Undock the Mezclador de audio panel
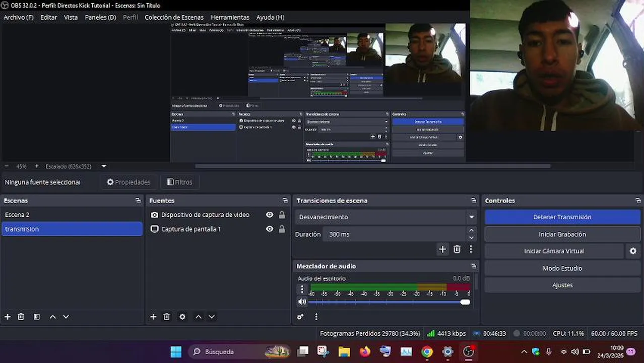Image resolution: width=644 pixels, height=363 pixels. coord(473,266)
